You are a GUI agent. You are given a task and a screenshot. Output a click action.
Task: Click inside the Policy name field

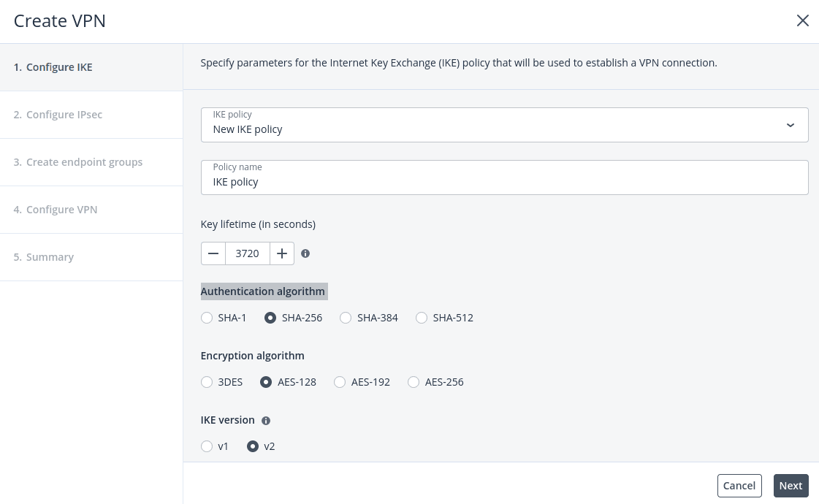tap(504, 181)
